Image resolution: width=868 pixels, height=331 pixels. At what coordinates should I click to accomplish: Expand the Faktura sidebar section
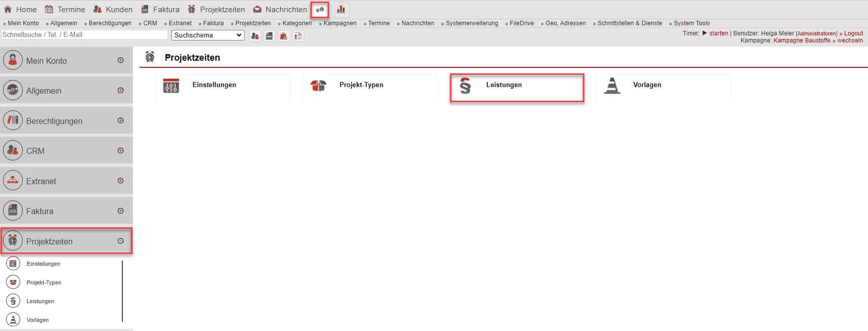coord(120,211)
